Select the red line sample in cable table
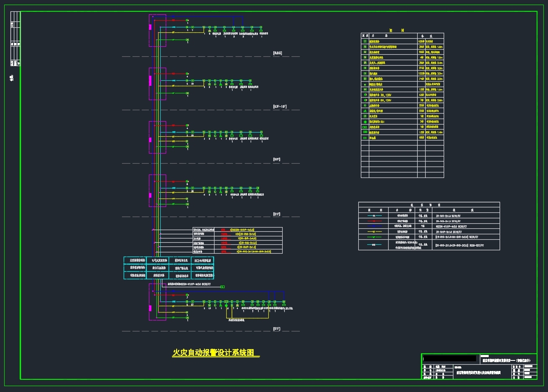The width and height of the screenshot is (548, 392). coord(374,221)
